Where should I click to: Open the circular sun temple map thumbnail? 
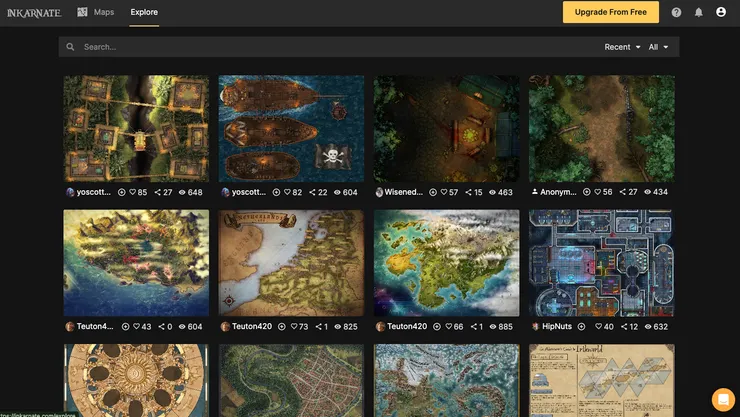coord(136,380)
